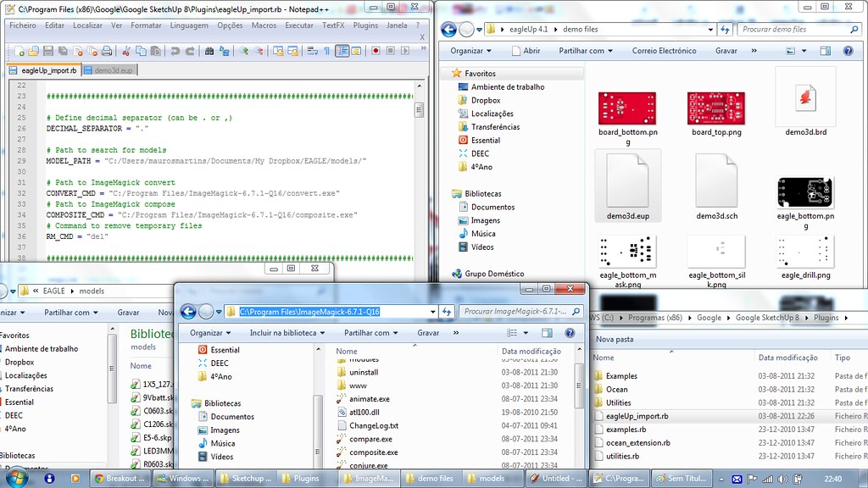
Task: Click the Copy icon in Notepad++ toolbar
Action: [142, 51]
